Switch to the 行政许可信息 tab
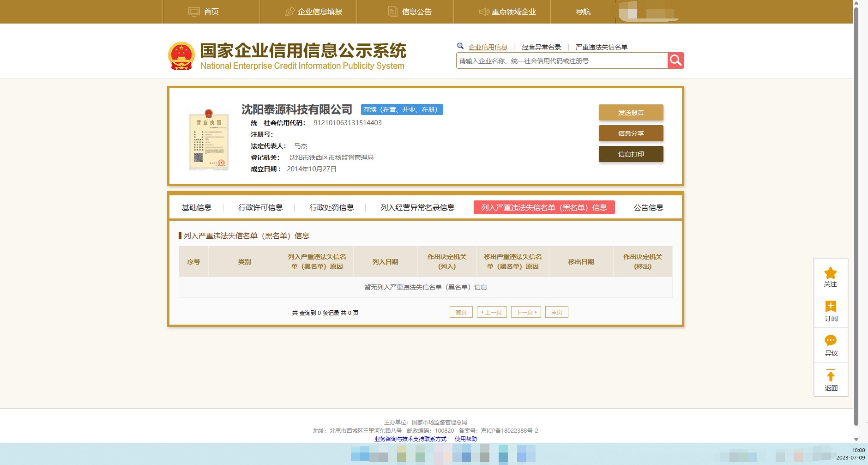Viewport: 868px width, 465px height. (x=260, y=207)
